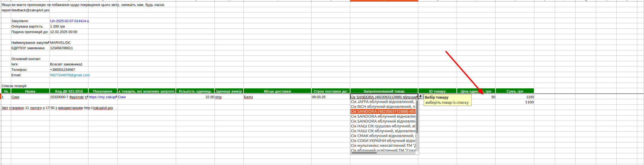The height and width of the screenshot is (165, 644).
Task: Open the UA-2025-02-07-014414-a procurement link
Action: coord(69,21)
